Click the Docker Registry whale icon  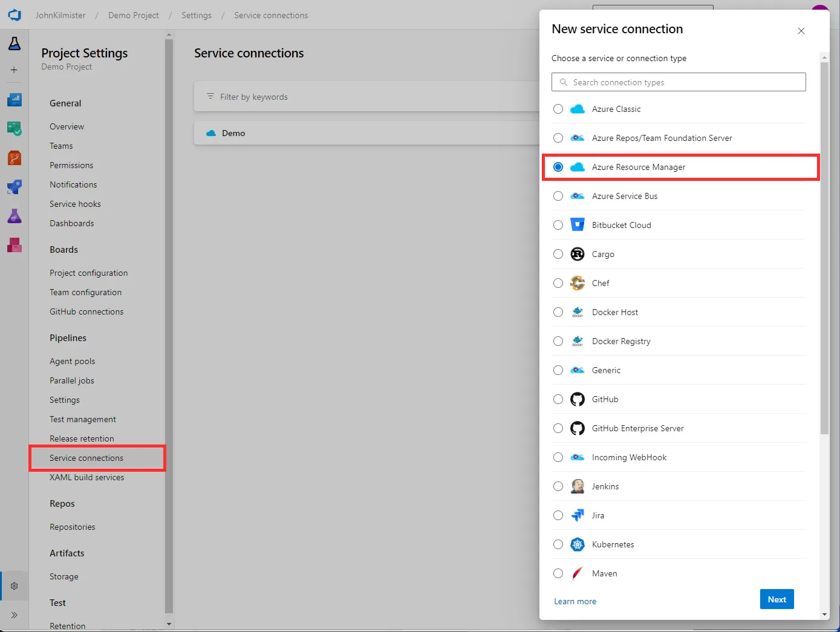pos(578,341)
